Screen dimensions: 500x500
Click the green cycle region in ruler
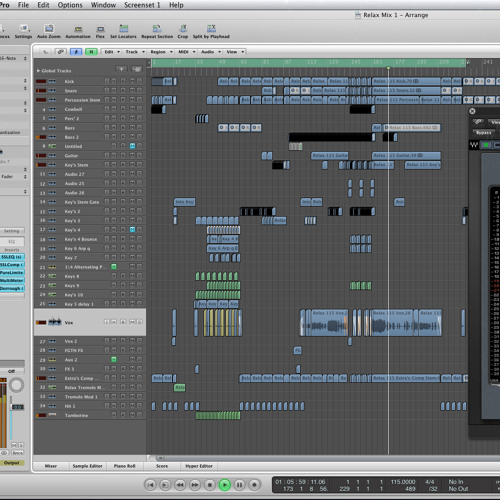tap(308, 62)
